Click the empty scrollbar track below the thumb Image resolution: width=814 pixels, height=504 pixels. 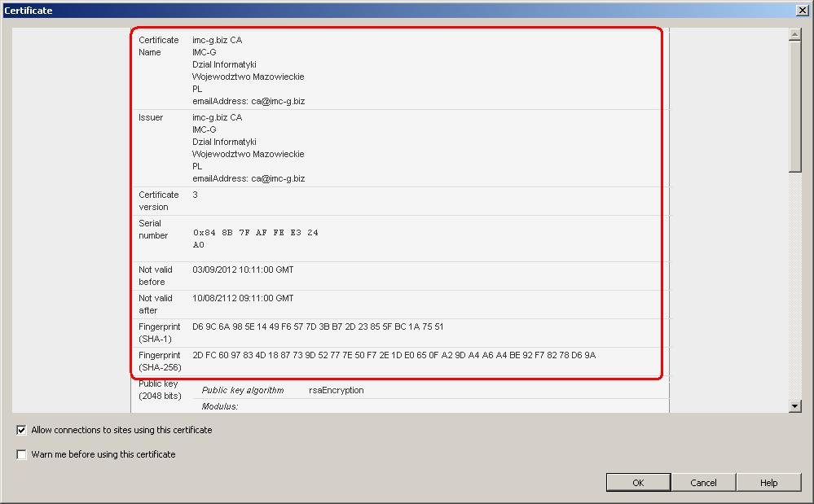click(x=795, y=285)
